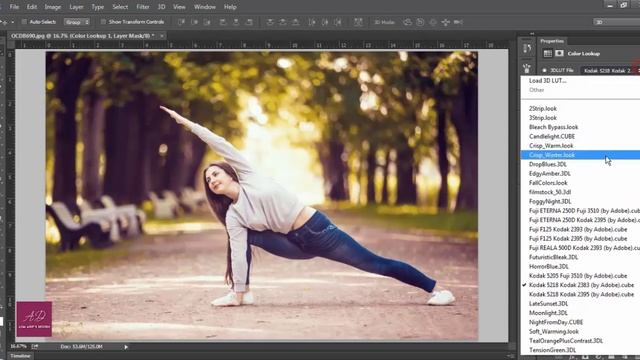640x360 pixels.
Task: Open the 3DLUT File dropdown showing Kodak 5218
Action: tap(610, 71)
